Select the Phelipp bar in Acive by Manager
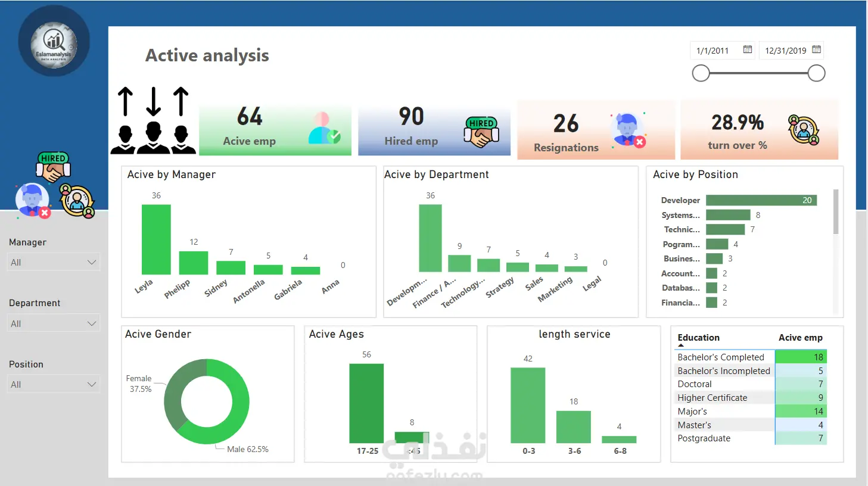Screen dimensions: 868x486 pyautogui.click(x=194, y=263)
